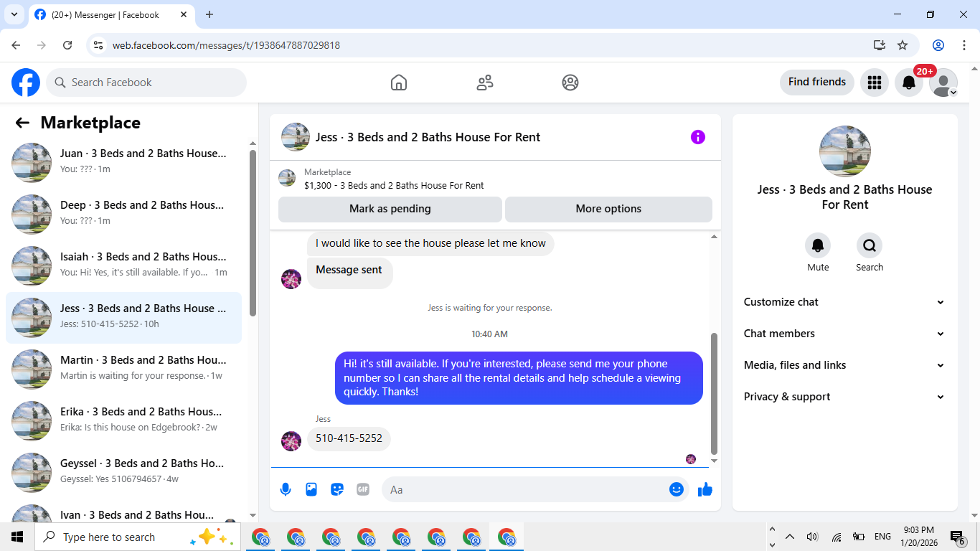Image resolution: width=980 pixels, height=551 pixels.
Task: Click the Facebook logo icon
Action: 26,83
